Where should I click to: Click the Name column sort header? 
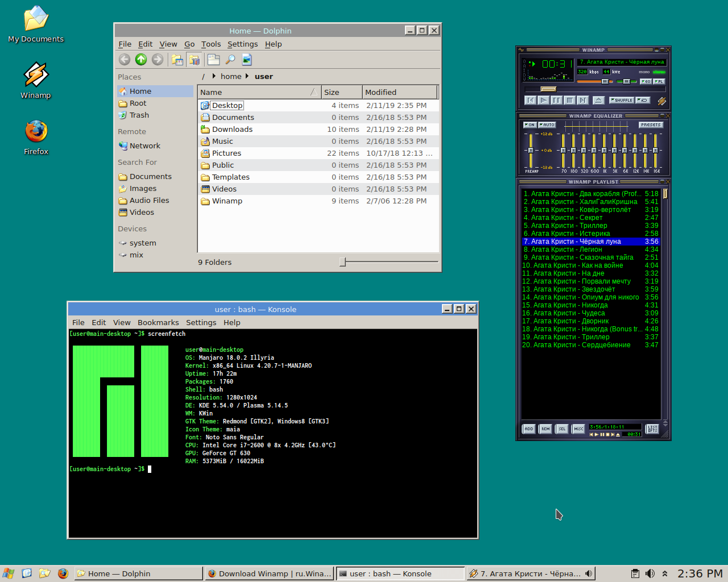click(259, 92)
